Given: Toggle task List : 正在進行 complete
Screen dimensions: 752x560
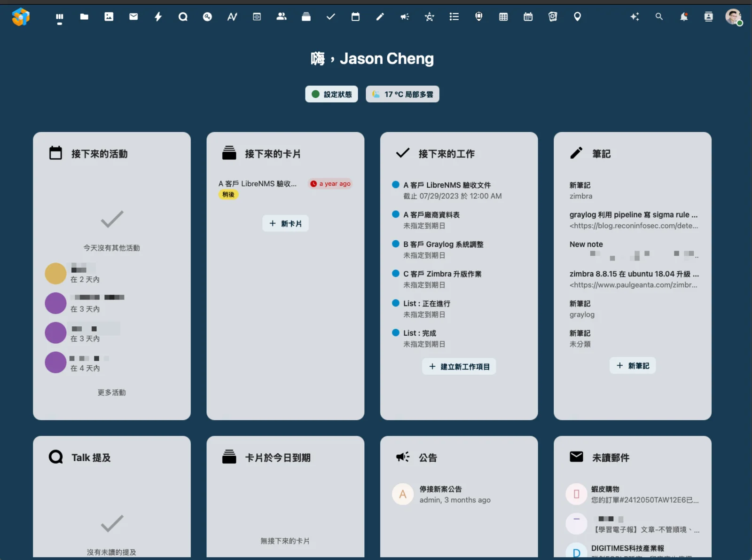Looking at the screenshot, I should (396, 303).
